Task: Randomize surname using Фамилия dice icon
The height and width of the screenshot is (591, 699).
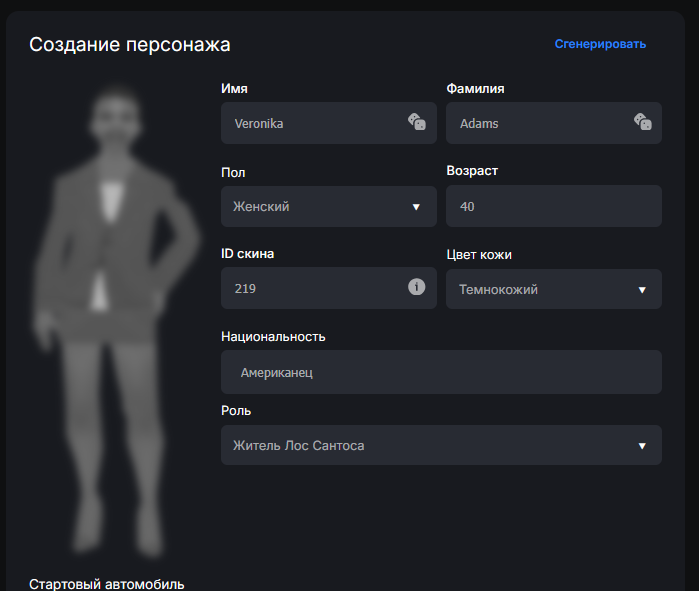Action: click(643, 122)
